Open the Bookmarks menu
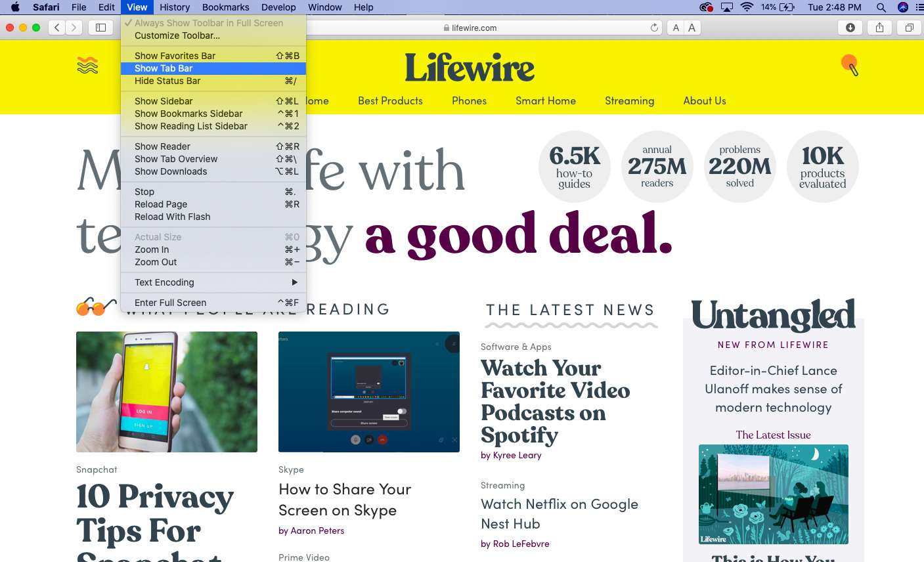The width and height of the screenshot is (924, 562). coord(225,7)
